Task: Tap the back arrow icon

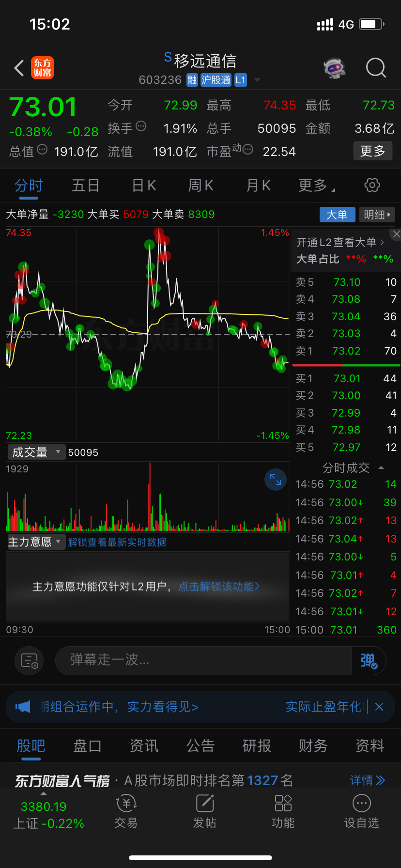Action: (x=19, y=68)
